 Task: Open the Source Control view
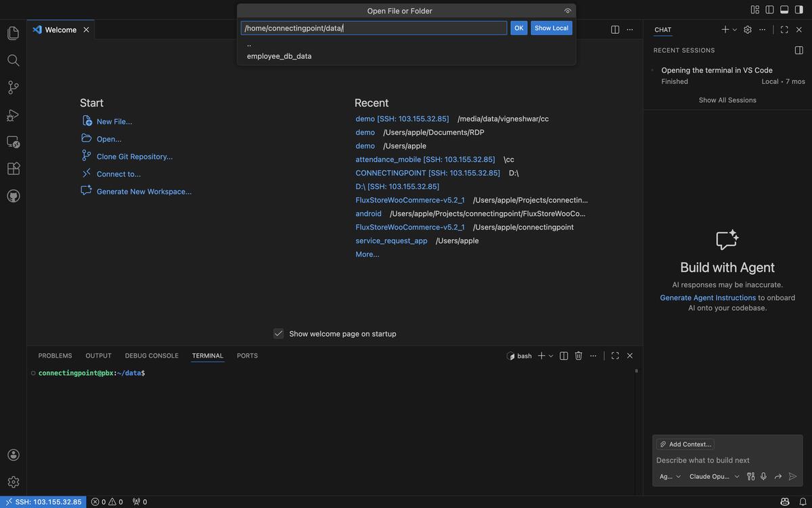[13, 87]
